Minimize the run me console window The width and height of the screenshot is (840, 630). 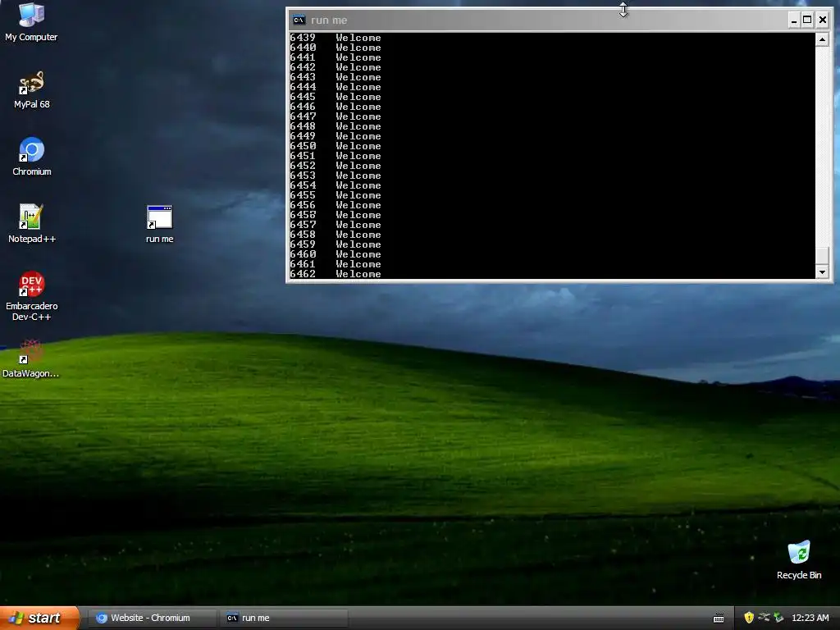(x=794, y=21)
